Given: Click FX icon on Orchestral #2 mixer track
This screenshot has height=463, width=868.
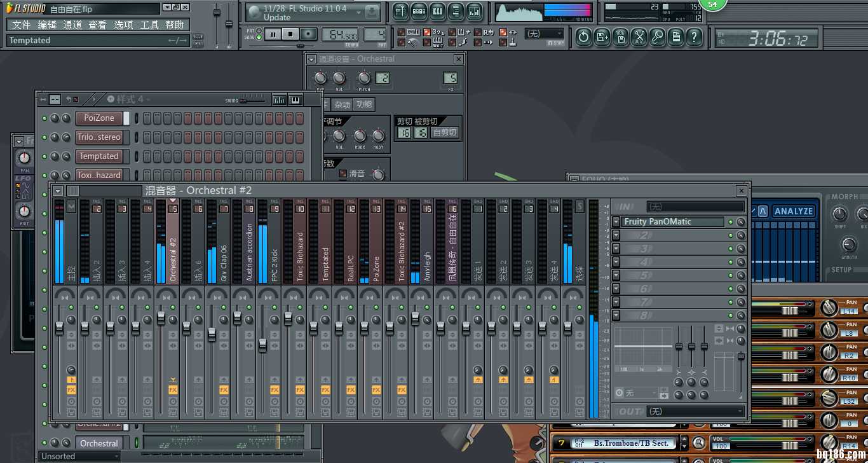Looking at the screenshot, I should click(173, 390).
